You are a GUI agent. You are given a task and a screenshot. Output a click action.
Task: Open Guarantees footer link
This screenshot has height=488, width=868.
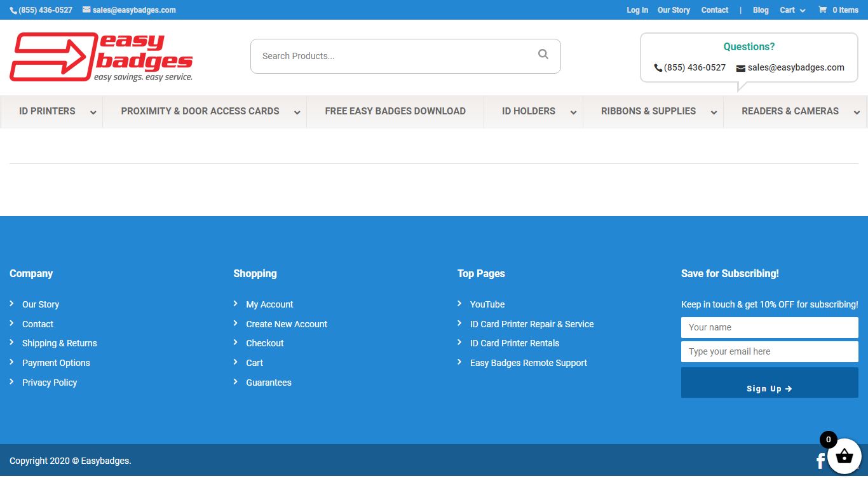(269, 383)
